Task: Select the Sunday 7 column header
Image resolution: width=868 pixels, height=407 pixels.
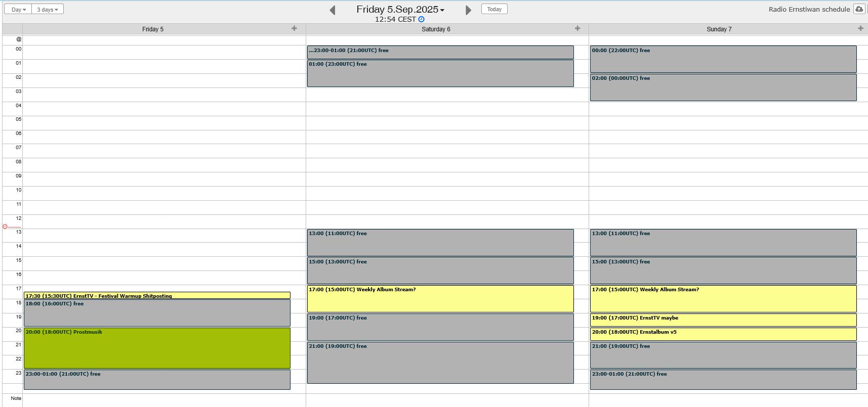Action: tap(719, 29)
